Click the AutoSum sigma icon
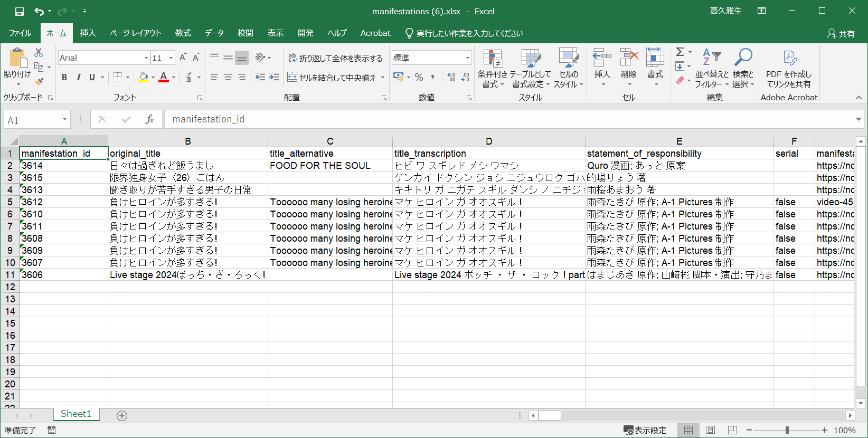Image resolution: width=868 pixels, height=438 pixels. pos(680,52)
